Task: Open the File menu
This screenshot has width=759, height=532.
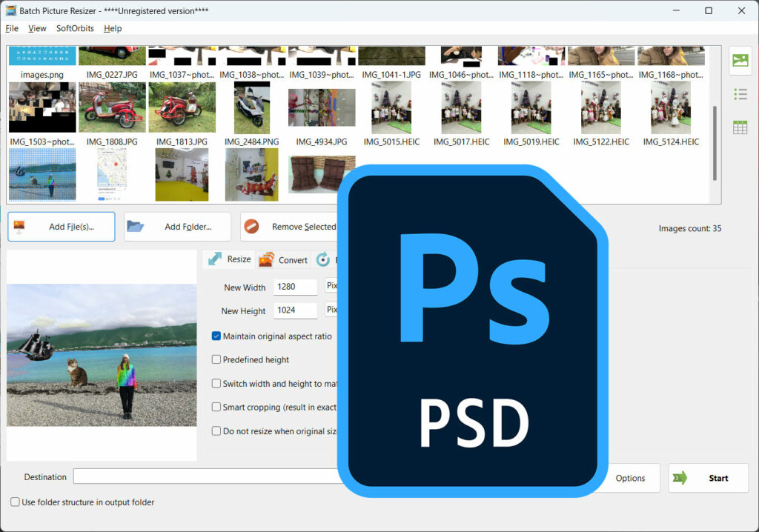Action: [12, 28]
